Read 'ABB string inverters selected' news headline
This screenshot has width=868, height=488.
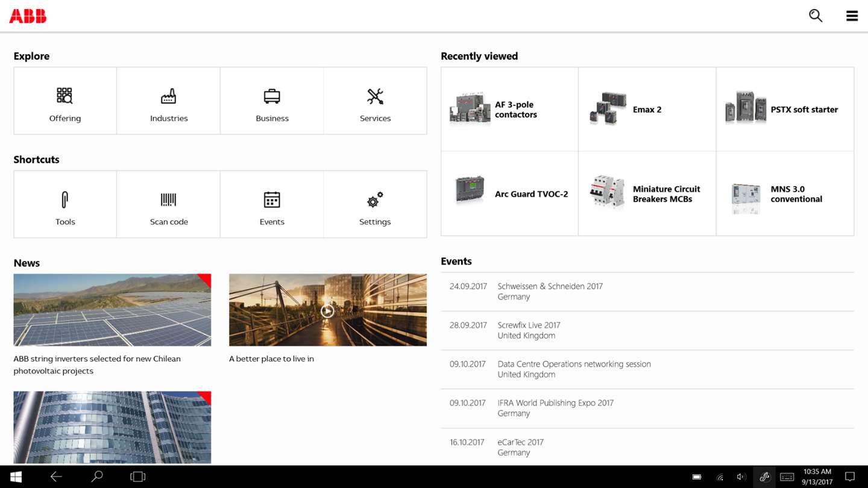tap(97, 364)
